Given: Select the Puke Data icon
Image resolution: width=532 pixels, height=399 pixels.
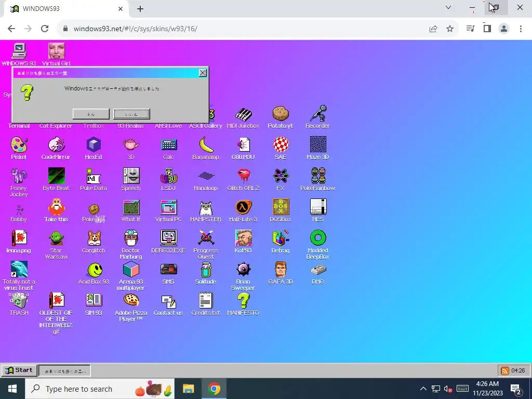Looking at the screenshot, I should [x=94, y=176].
